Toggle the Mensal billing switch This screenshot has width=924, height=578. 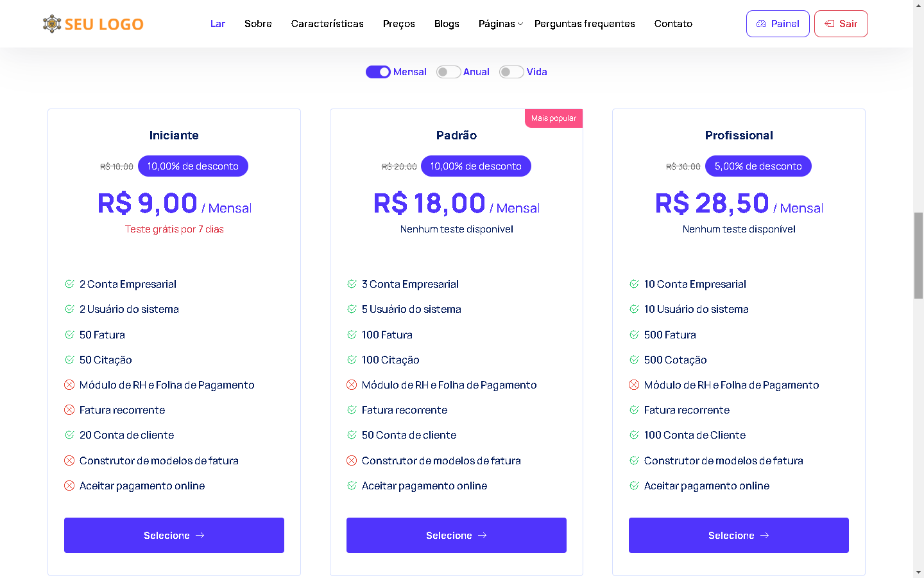click(378, 72)
